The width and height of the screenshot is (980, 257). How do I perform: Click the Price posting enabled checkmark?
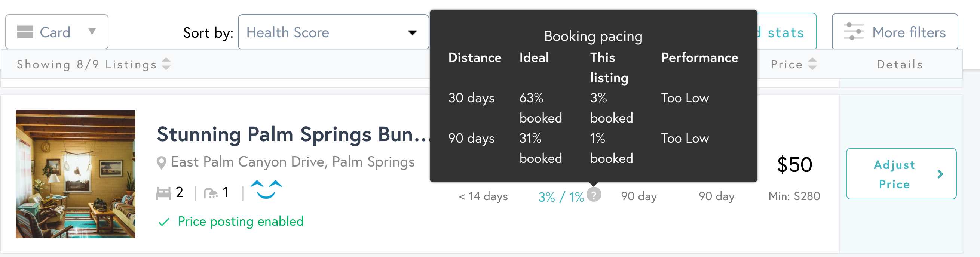pyautogui.click(x=164, y=222)
